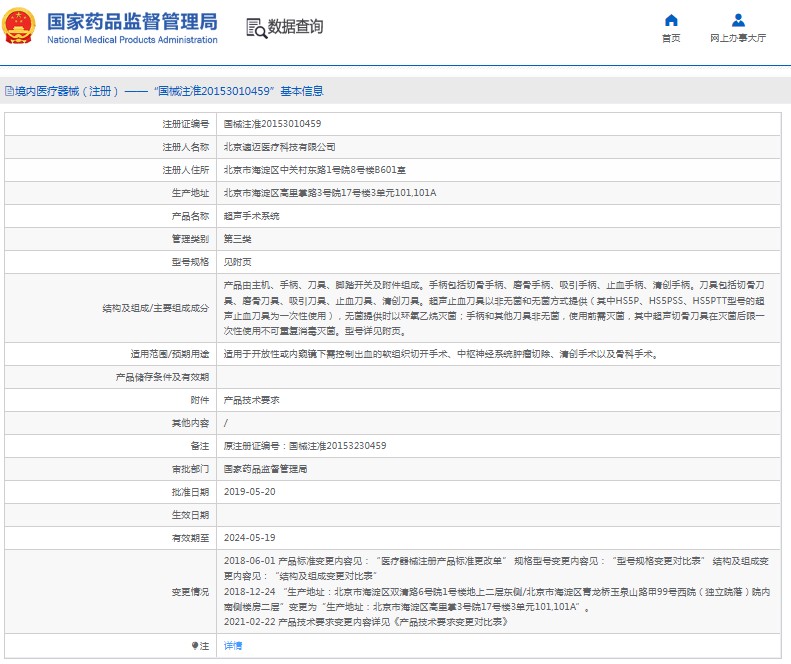The image size is (791, 664).
Task: Click the document icon before 境内医疗器械
Action: pos(9,91)
